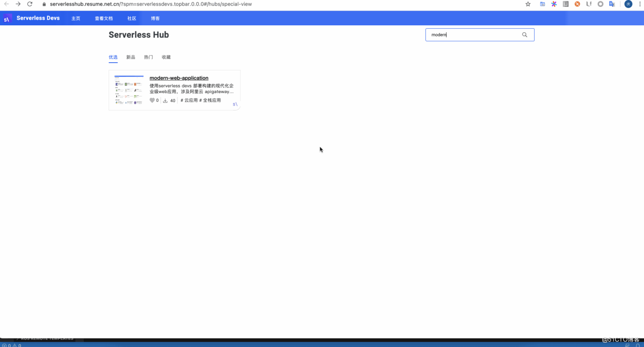Open the blue speed-test window extension
The image size is (644, 347).
(x=543, y=4)
